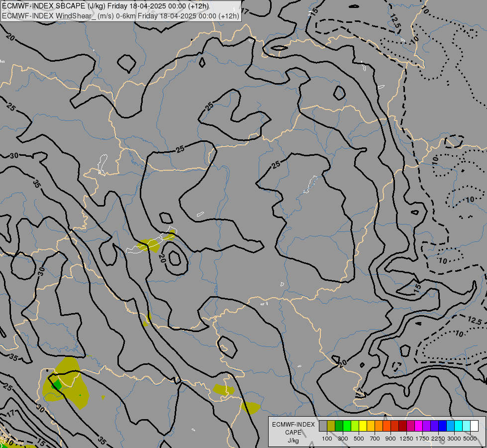
Task: Click the 100 label in the legend
Action: [327, 439]
